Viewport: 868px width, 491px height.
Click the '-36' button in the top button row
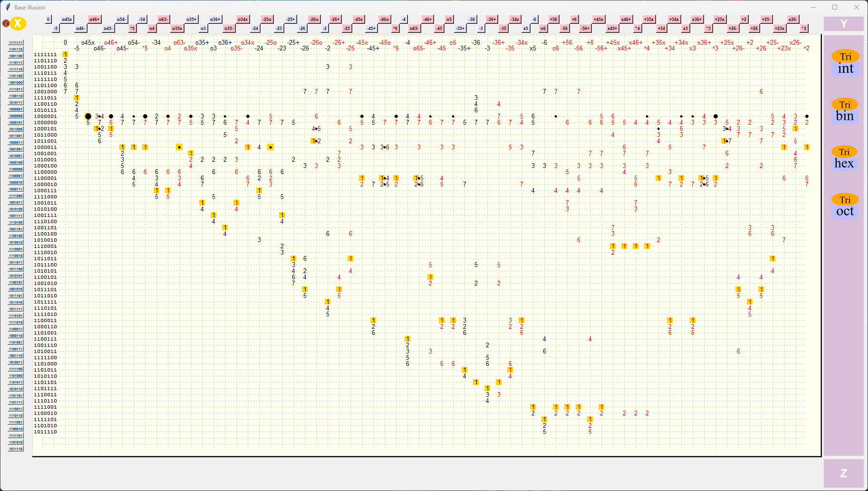(x=472, y=19)
